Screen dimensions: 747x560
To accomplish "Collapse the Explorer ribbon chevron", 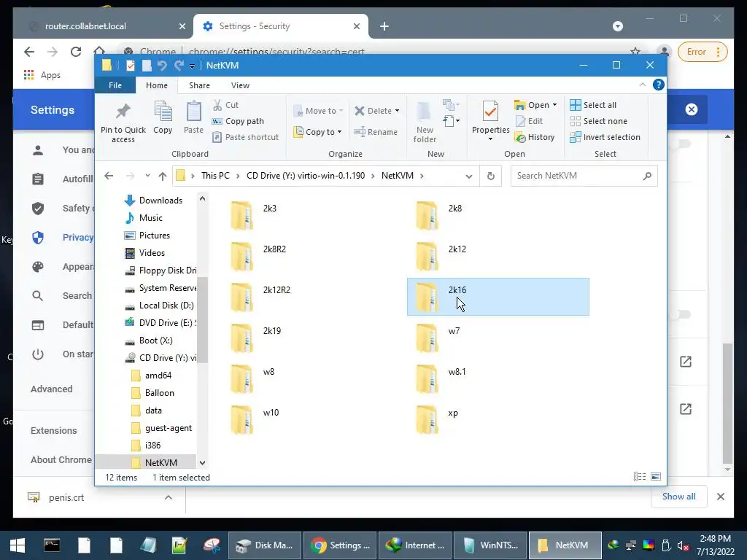I will coord(643,85).
